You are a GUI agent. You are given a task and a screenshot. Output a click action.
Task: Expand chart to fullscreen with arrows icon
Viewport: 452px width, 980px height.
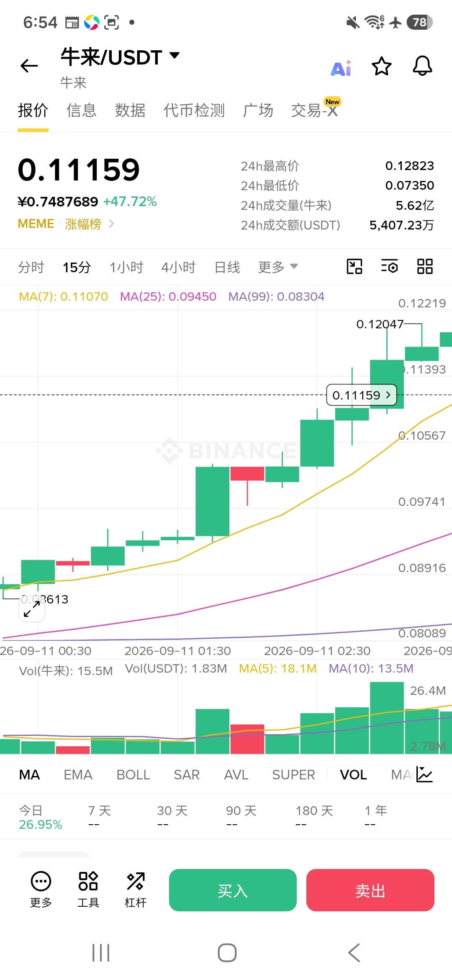[x=32, y=609]
